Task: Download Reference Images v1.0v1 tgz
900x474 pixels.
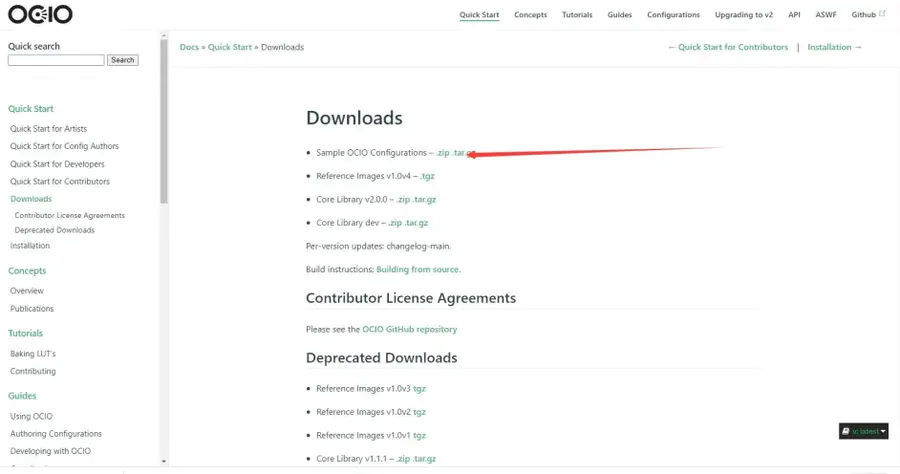Action: (420, 436)
